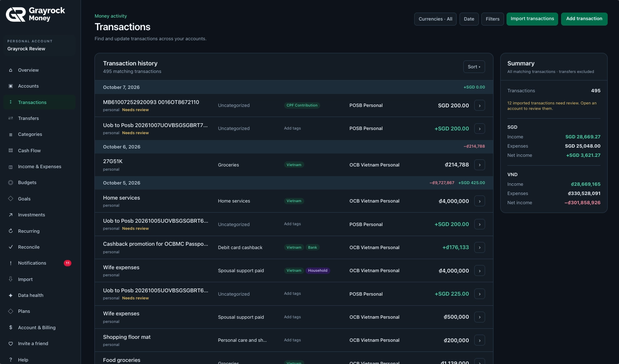Open Account & Billing page

click(39, 328)
